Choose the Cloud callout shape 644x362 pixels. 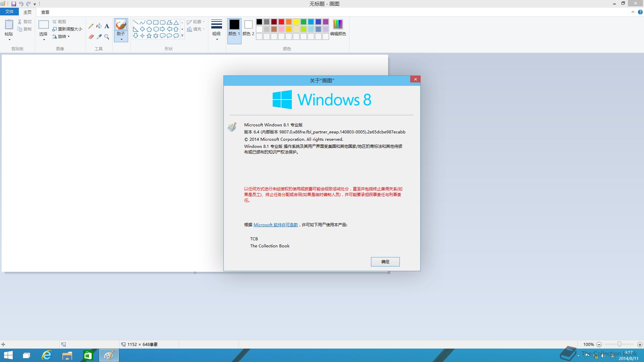(176, 36)
